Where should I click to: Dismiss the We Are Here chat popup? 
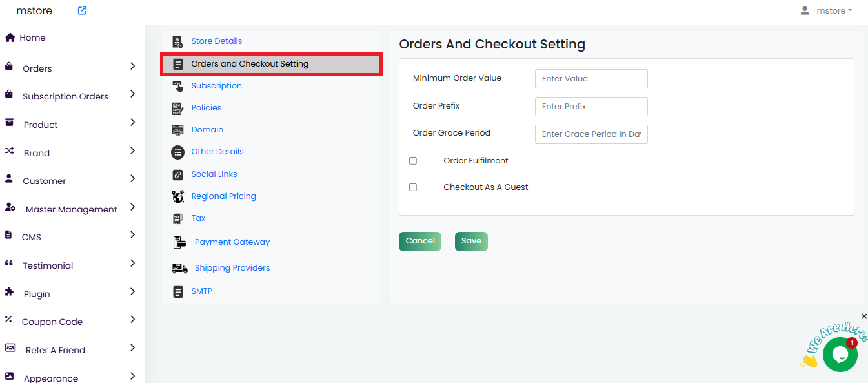864,316
